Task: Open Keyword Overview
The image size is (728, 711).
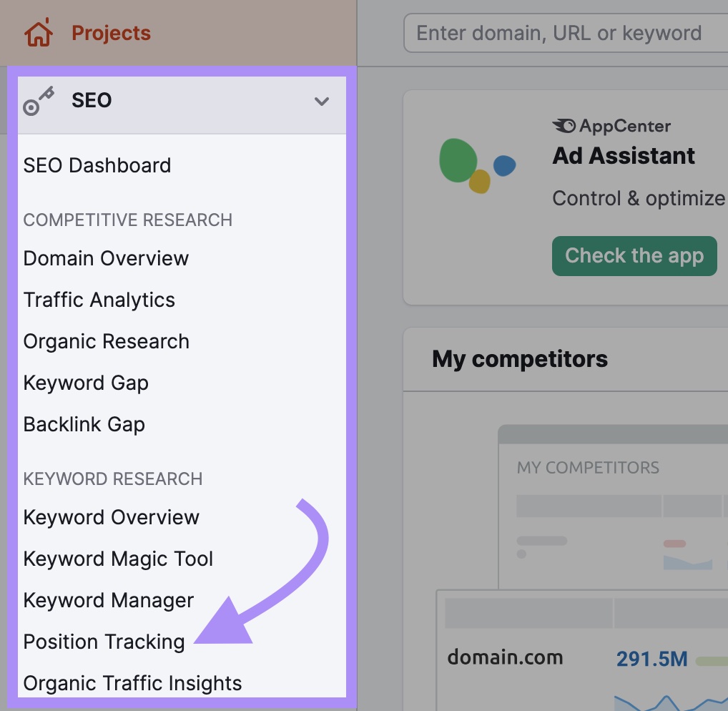Action: pos(111,516)
